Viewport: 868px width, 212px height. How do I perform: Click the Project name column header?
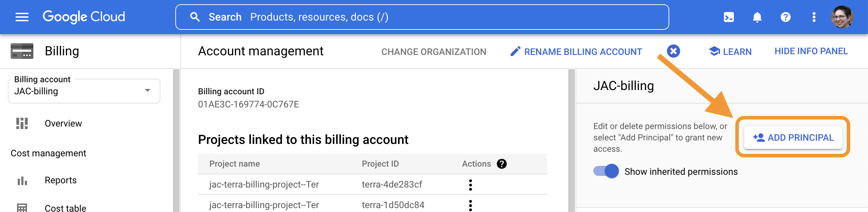pyautogui.click(x=235, y=164)
